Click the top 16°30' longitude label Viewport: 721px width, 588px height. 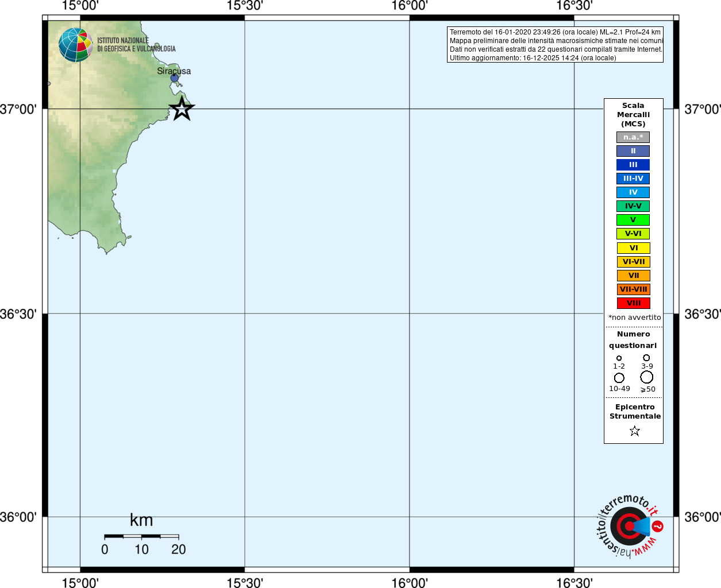(575, 6)
